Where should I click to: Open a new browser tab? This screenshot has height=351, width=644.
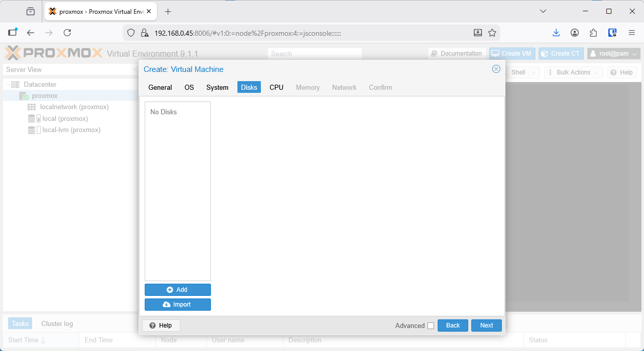168,11
